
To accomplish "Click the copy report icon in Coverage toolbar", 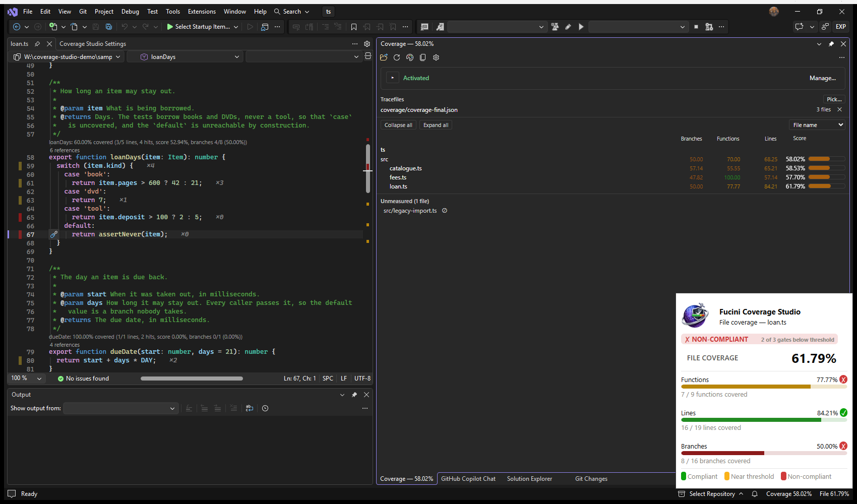I will [423, 57].
